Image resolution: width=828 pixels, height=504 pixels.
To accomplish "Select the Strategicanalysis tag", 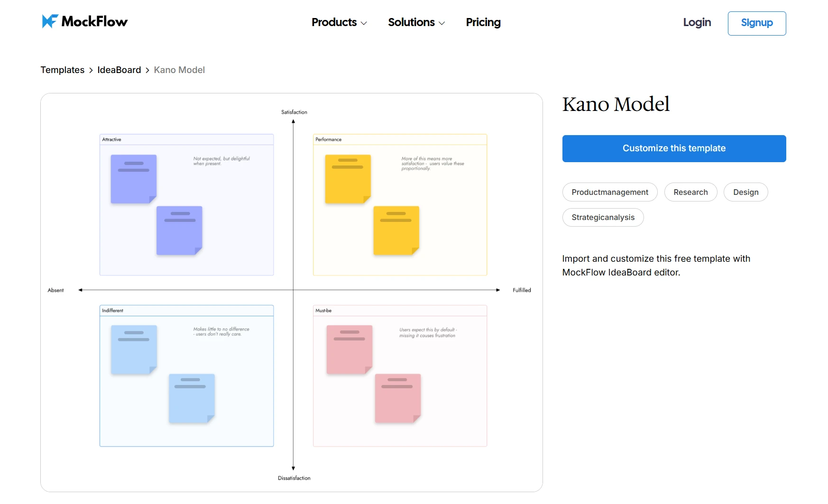I will [603, 217].
